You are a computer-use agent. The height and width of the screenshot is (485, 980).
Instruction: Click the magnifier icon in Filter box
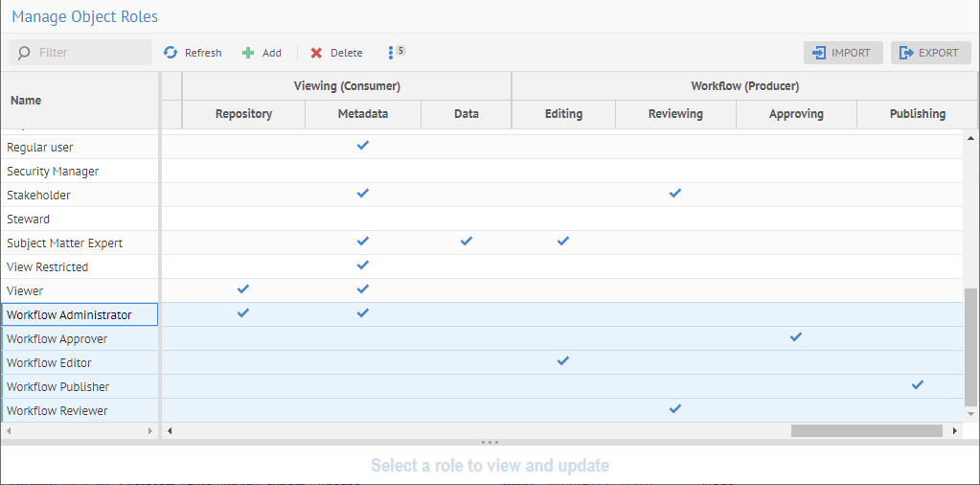[24, 53]
